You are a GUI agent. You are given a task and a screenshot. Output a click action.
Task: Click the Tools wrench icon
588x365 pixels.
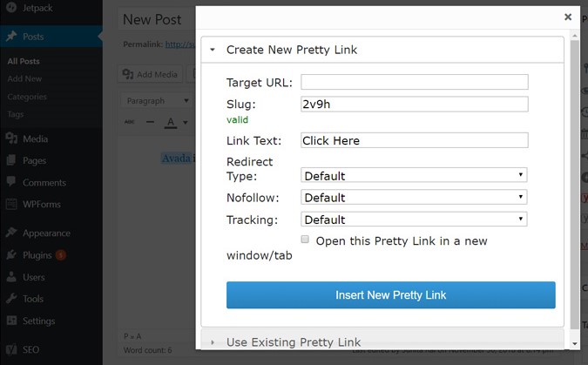(10, 299)
